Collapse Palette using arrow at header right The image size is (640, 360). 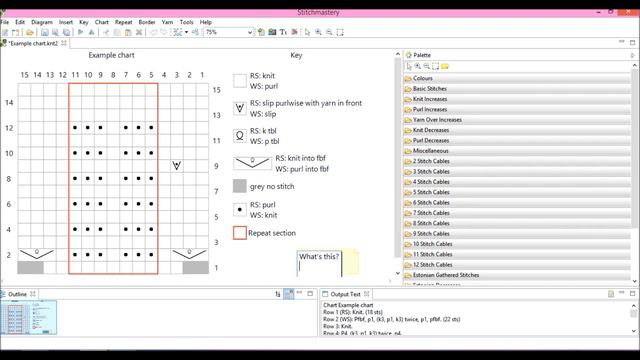pyautogui.click(x=632, y=55)
